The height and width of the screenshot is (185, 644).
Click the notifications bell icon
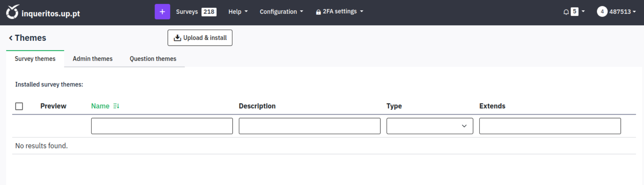[566, 12]
